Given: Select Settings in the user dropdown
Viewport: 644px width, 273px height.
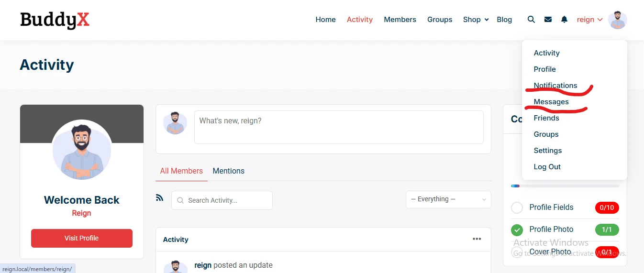Looking at the screenshot, I should pyautogui.click(x=548, y=151).
